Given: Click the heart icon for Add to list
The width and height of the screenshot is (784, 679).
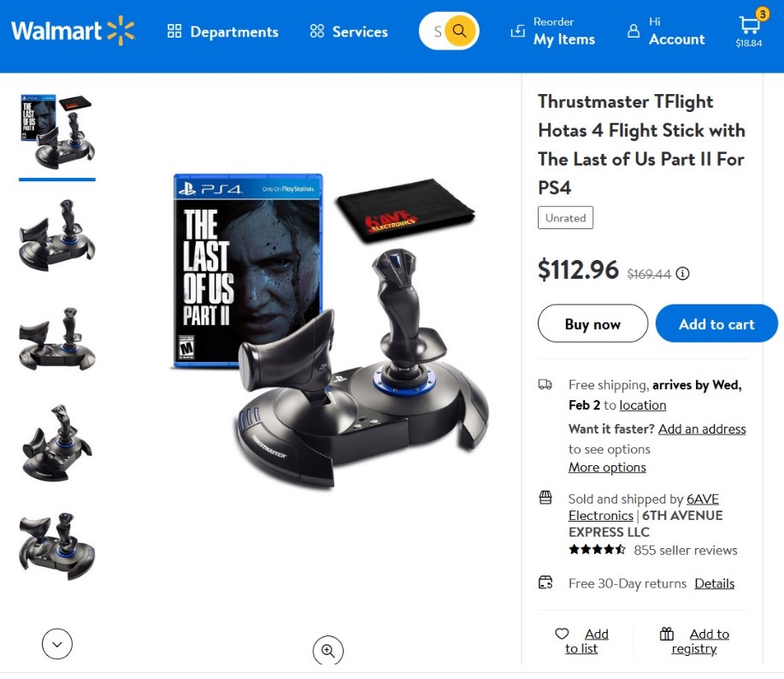Looking at the screenshot, I should click(x=562, y=634).
